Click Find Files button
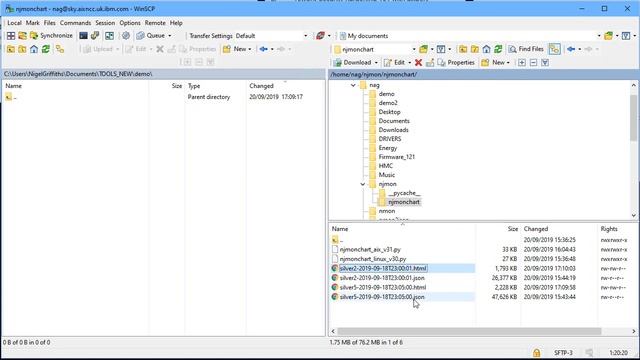The width and height of the screenshot is (640, 360). (526, 49)
